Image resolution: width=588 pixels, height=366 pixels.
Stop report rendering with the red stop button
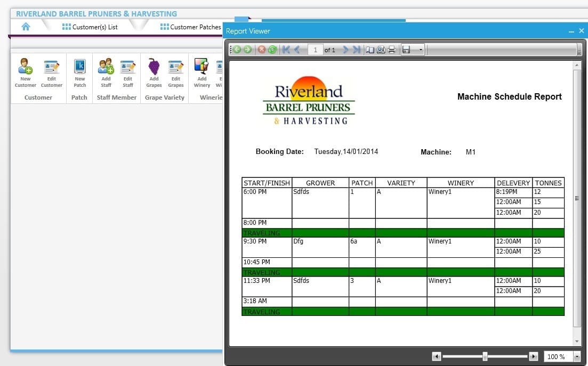pyautogui.click(x=262, y=50)
